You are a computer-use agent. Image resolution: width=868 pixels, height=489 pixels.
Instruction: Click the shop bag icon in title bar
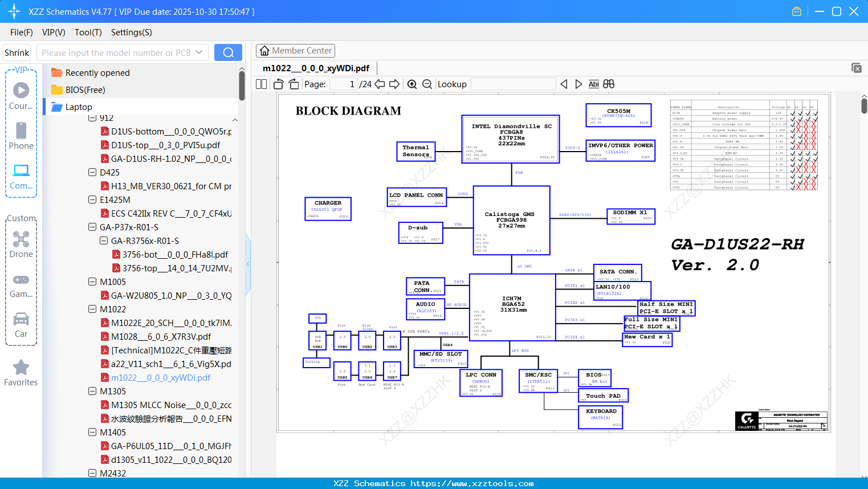click(797, 11)
